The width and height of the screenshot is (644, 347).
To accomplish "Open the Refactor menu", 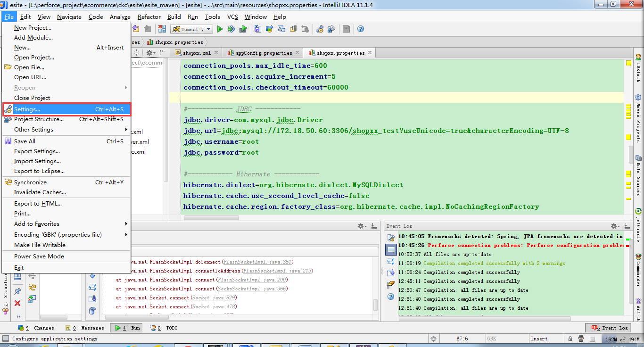I will (x=149, y=17).
